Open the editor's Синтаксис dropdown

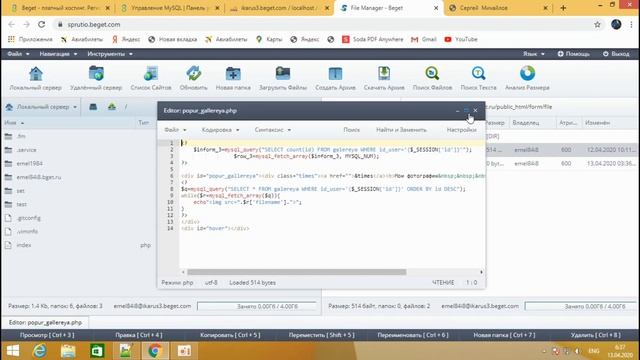[x=273, y=130]
